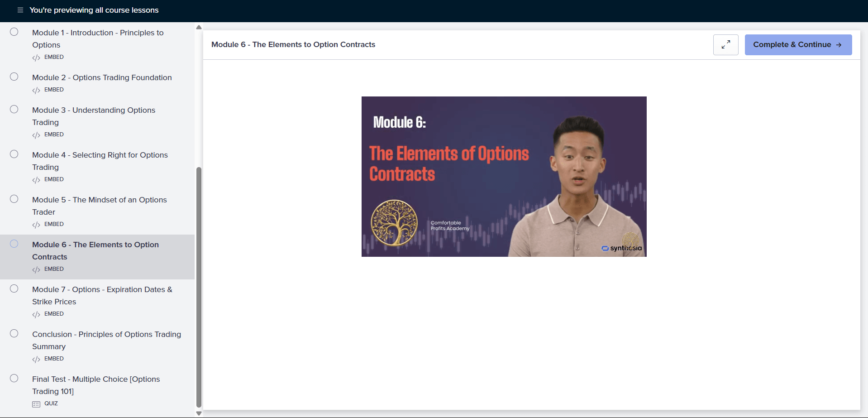Screen dimensions: 868x418
Task: Toggle fullscreen with the expand arrows icon
Action: (x=725, y=45)
